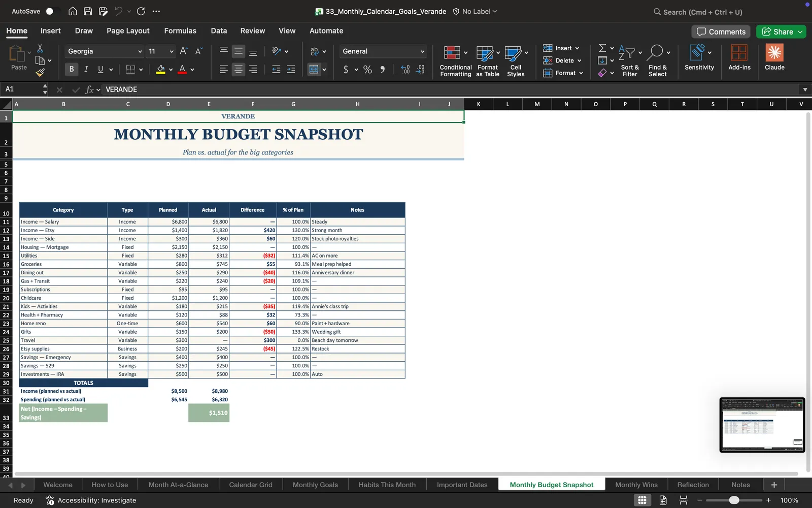
Task: Click the AutoSum sigma icon
Action: tap(602, 48)
